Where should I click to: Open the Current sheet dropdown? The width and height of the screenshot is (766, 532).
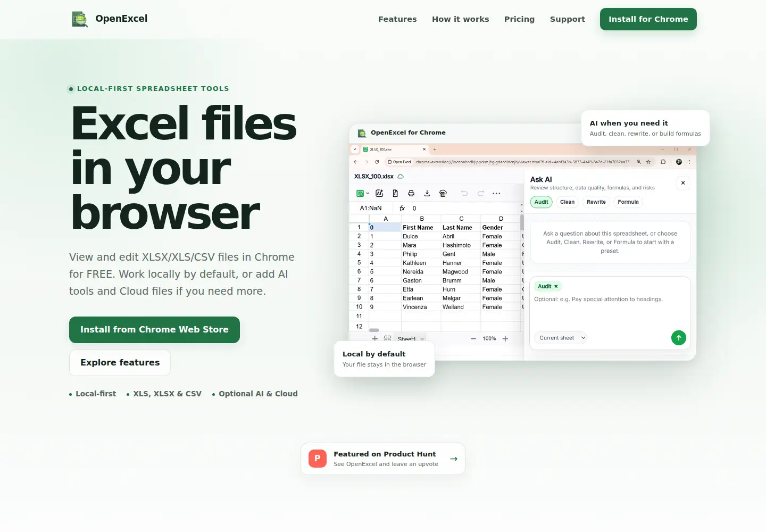click(x=561, y=338)
